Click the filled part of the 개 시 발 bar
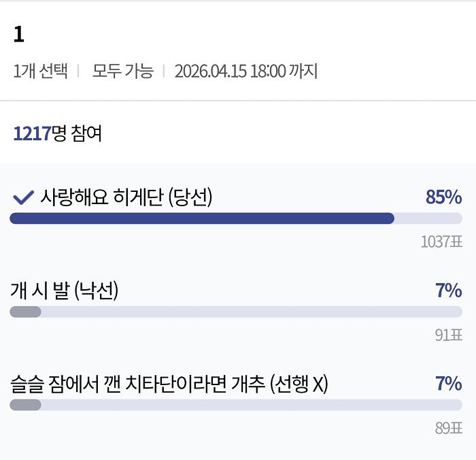Image resolution: width=476 pixels, height=460 pixels. click(x=25, y=312)
